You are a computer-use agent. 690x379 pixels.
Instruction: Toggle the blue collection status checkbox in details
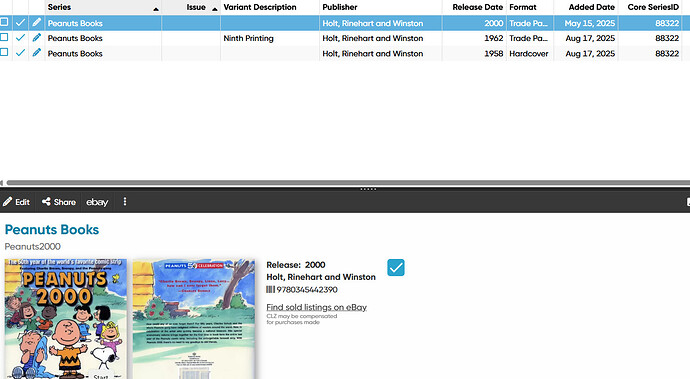click(x=396, y=267)
